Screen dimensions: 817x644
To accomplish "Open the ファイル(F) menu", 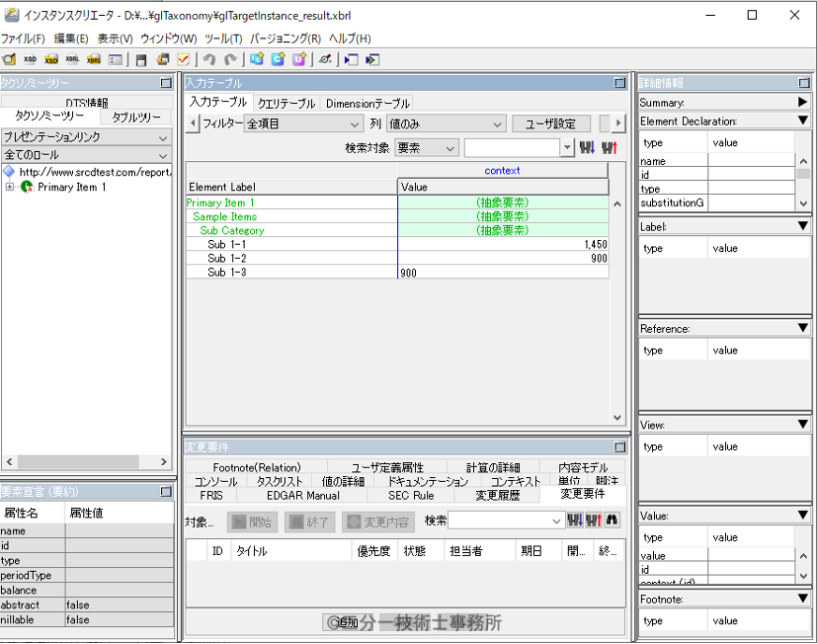I will coord(23,39).
